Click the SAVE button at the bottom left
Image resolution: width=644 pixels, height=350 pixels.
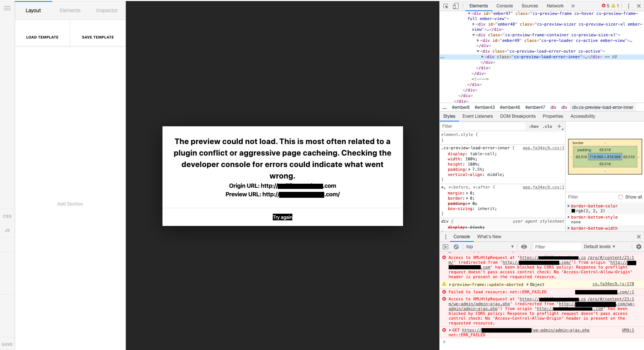click(7, 344)
